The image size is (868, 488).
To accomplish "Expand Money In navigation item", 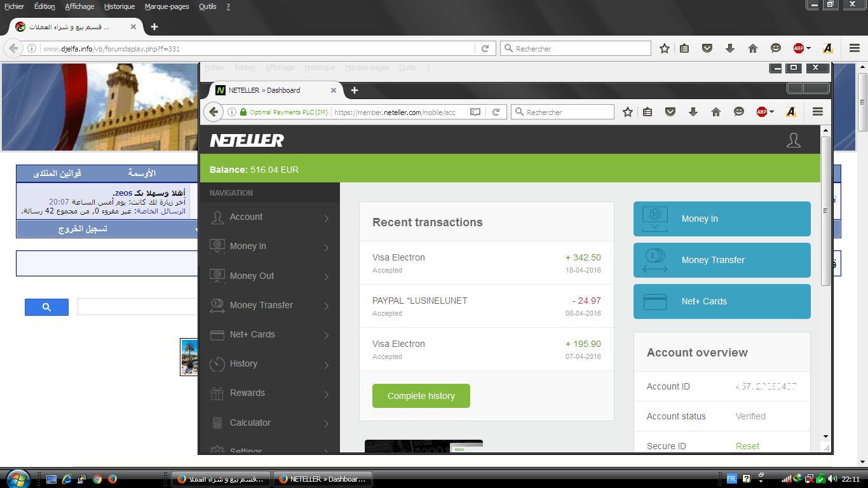I will pos(269,247).
